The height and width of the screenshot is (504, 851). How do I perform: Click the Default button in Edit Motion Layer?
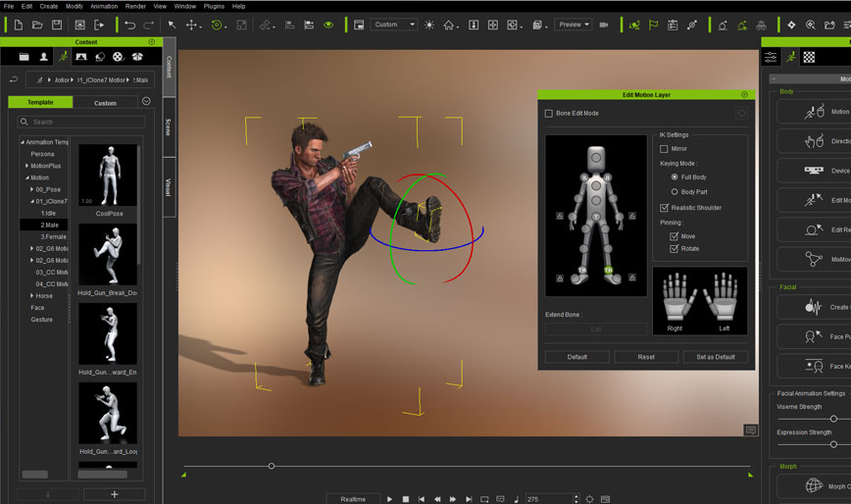pos(576,357)
